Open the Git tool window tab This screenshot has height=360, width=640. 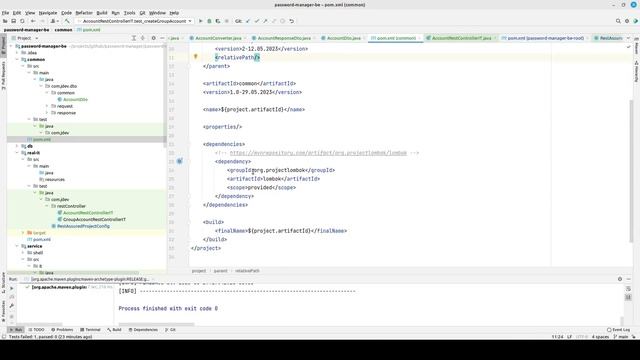(x=170, y=329)
